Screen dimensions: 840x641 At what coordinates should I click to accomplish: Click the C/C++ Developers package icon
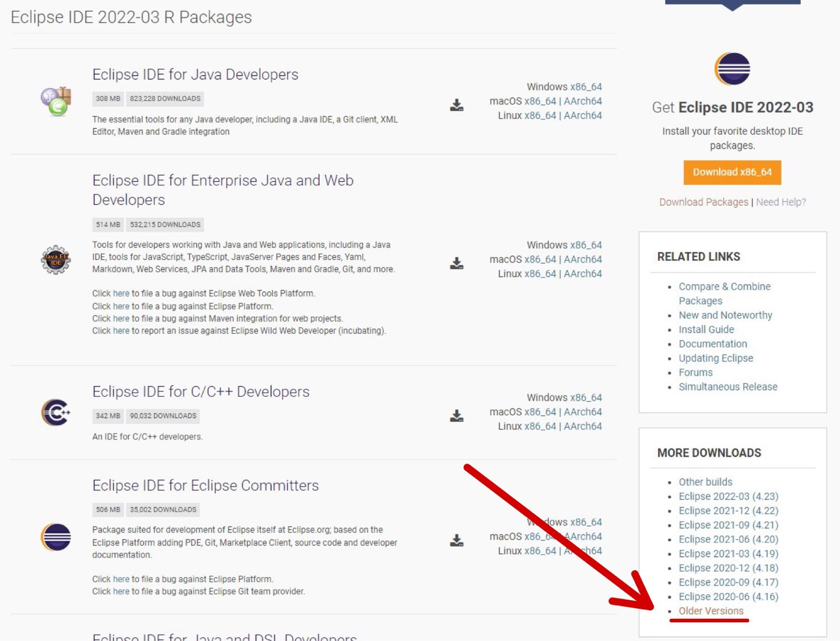(56, 412)
